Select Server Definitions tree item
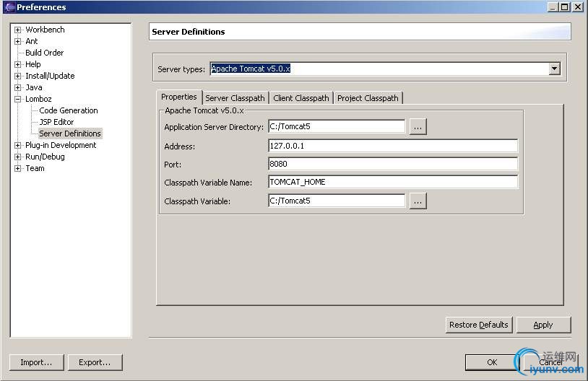The image size is (588, 381). pyautogui.click(x=70, y=133)
